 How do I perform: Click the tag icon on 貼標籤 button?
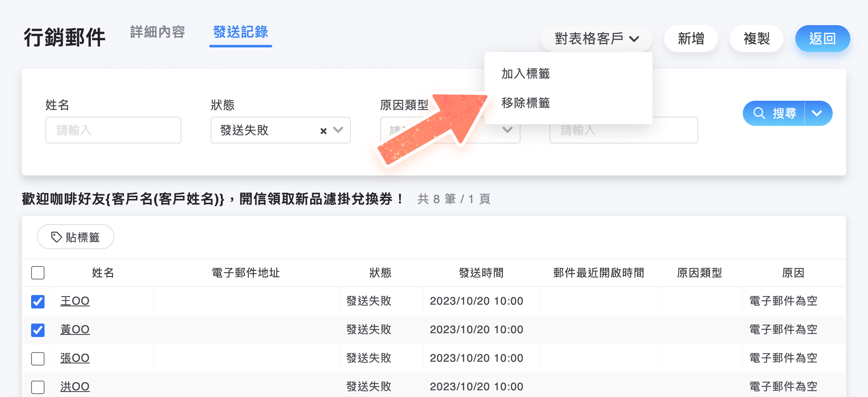(56, 237)
